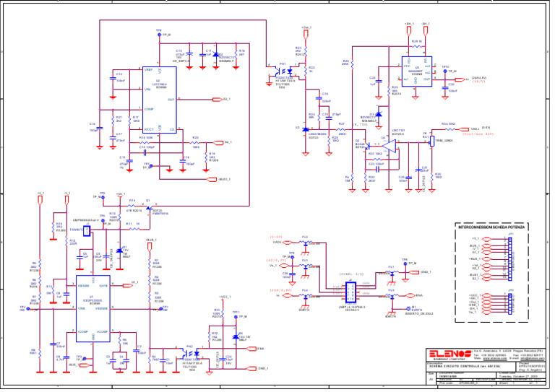Select the Q1 transistor symbol
This screenshot has width=555, height=392.
150,208
